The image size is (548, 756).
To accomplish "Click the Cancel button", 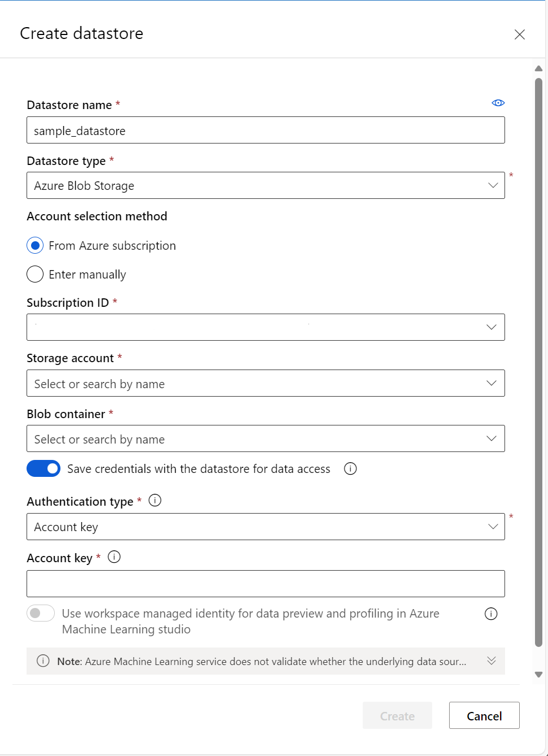I will point(484,716).
